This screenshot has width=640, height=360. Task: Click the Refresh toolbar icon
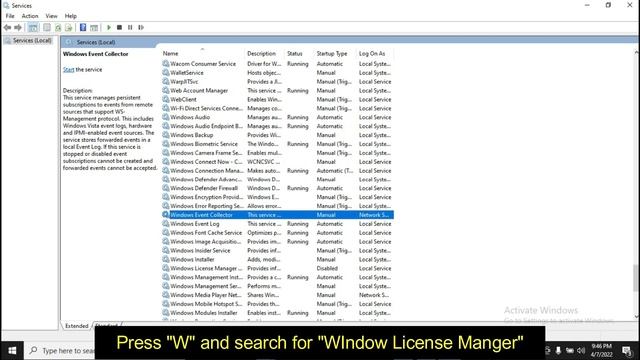tap(58, 27)
